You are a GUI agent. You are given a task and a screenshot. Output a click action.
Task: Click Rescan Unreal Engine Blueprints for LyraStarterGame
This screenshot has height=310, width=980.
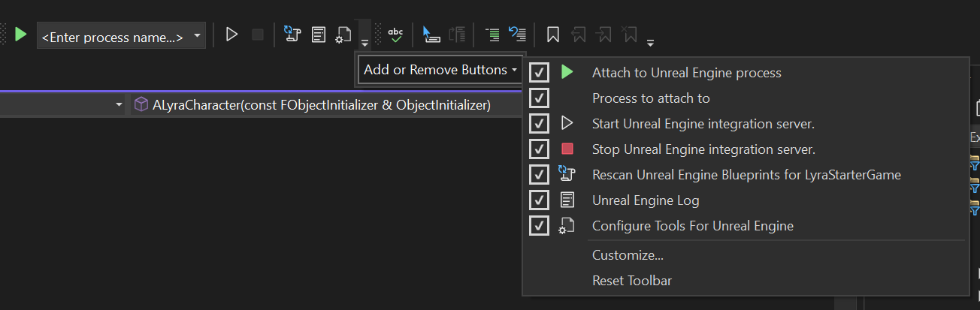(x=746, y=175)
